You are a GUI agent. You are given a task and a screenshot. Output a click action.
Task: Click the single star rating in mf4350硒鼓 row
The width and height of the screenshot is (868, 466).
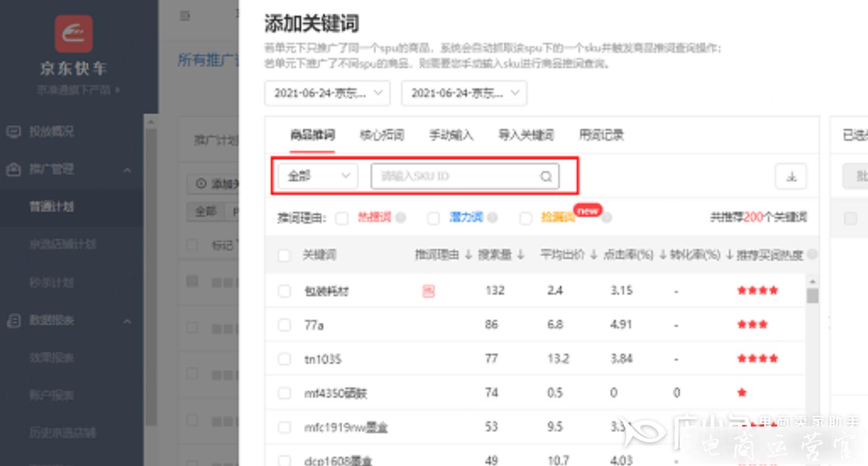point(742,392)
